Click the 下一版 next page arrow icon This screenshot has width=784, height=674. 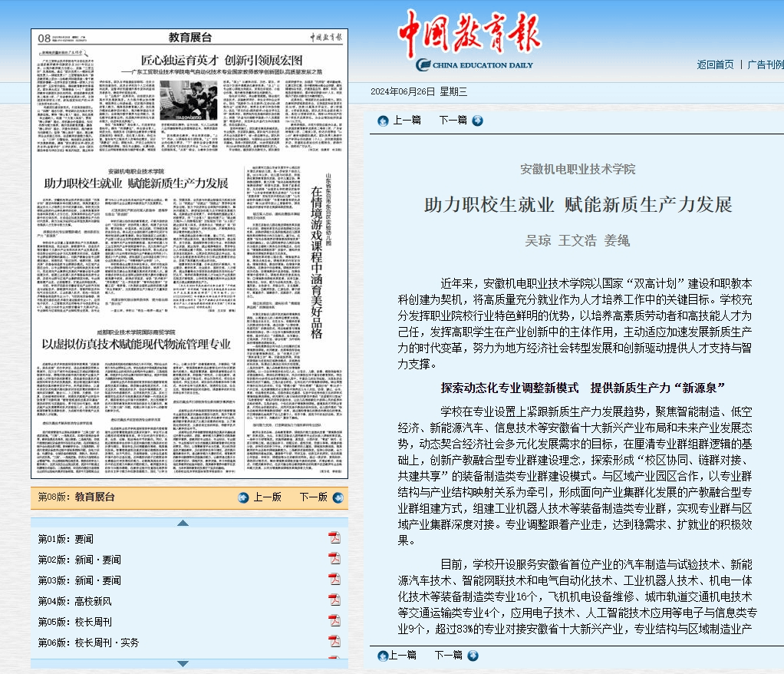338,498
